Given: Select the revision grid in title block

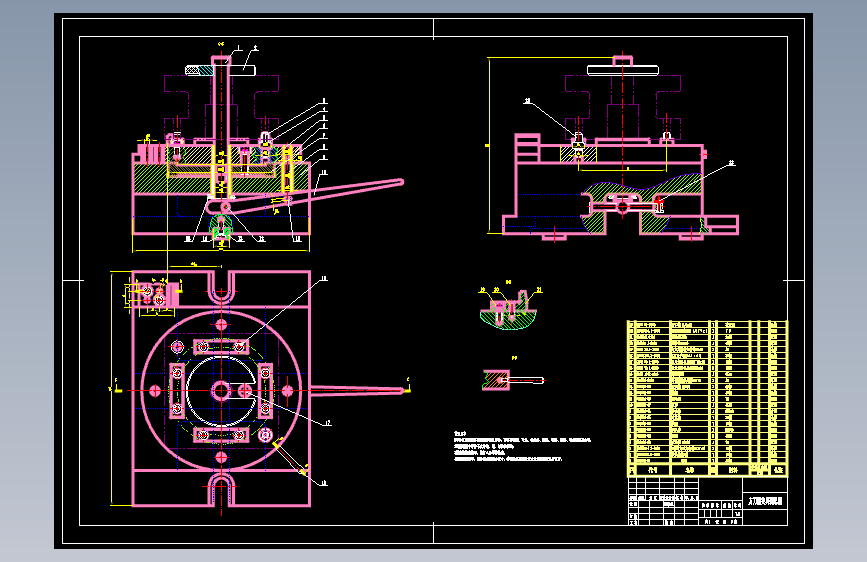Looking at the screenshot, I should click(x=663, y=489).
